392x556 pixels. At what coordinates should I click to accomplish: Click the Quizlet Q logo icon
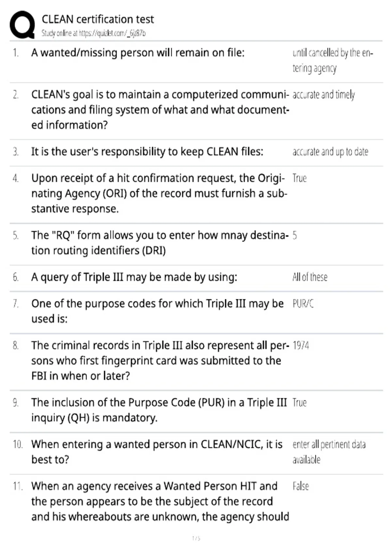coord(22,25)
